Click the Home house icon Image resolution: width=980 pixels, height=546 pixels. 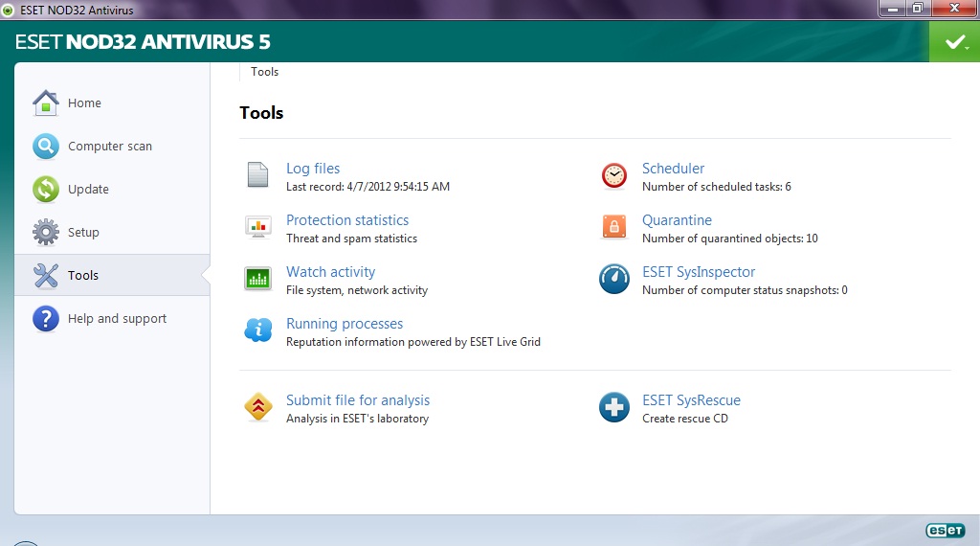46,102
